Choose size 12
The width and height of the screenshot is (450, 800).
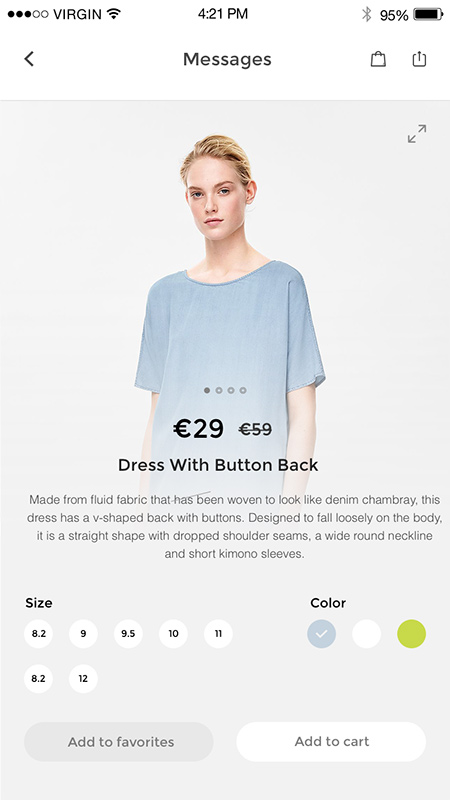(x=83, y=679)
